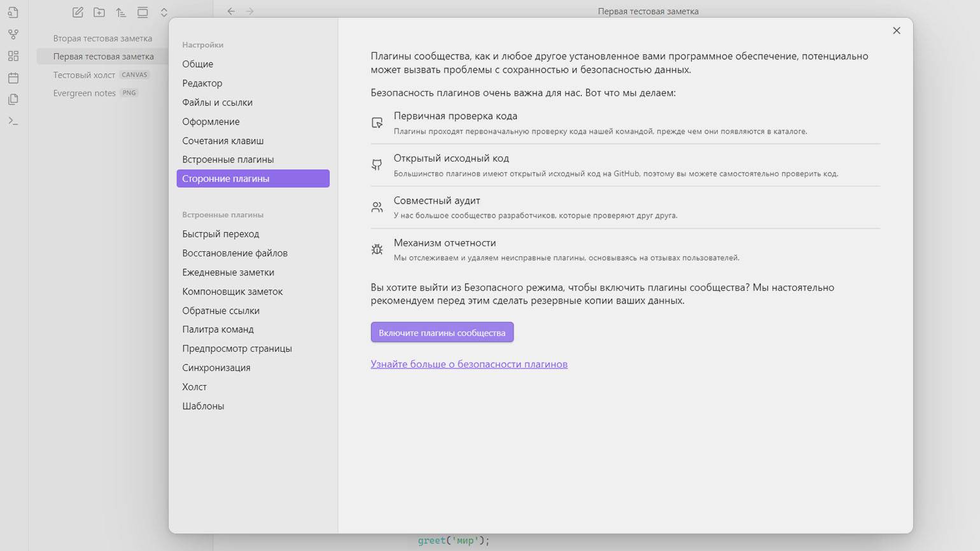Viewport: 980px width, 551px height.
Task: Click the Первичная проверка кода heading
Action: point(456,116)
